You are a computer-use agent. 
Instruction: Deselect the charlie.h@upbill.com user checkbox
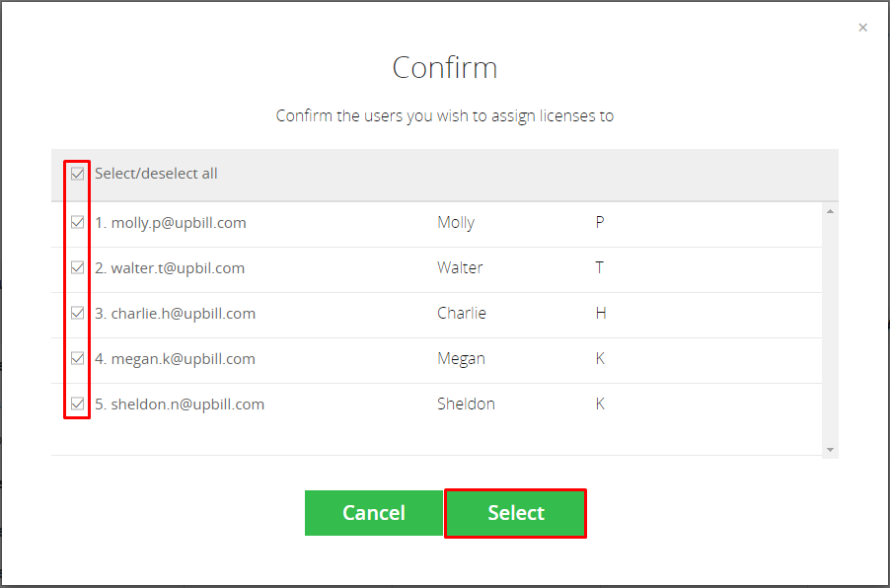(78, 314)
